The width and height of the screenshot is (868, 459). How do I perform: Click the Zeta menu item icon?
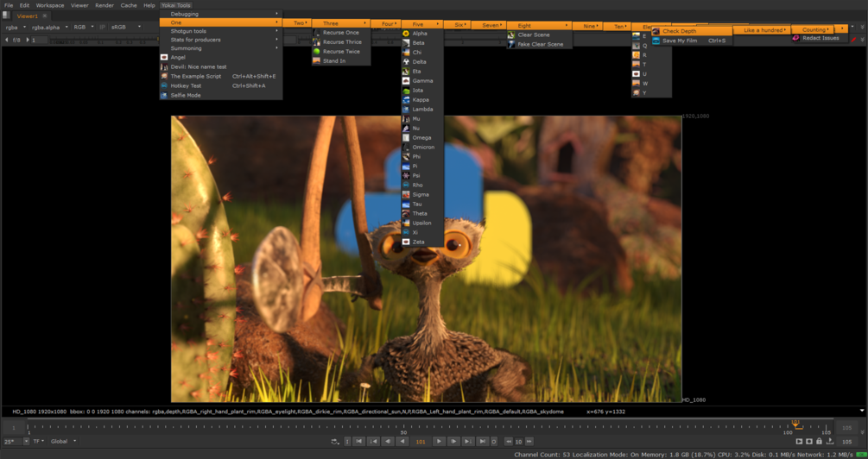406,242
